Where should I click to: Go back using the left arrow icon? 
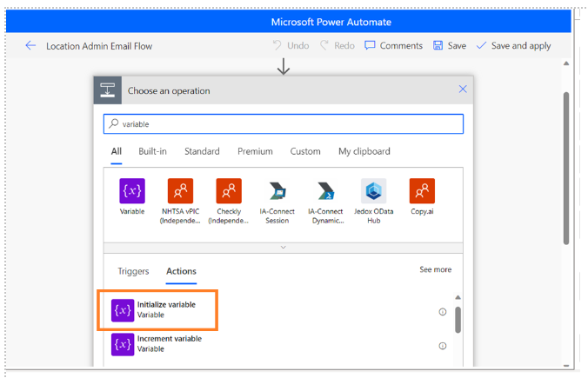pyautogui.click(x=30, y=46)
